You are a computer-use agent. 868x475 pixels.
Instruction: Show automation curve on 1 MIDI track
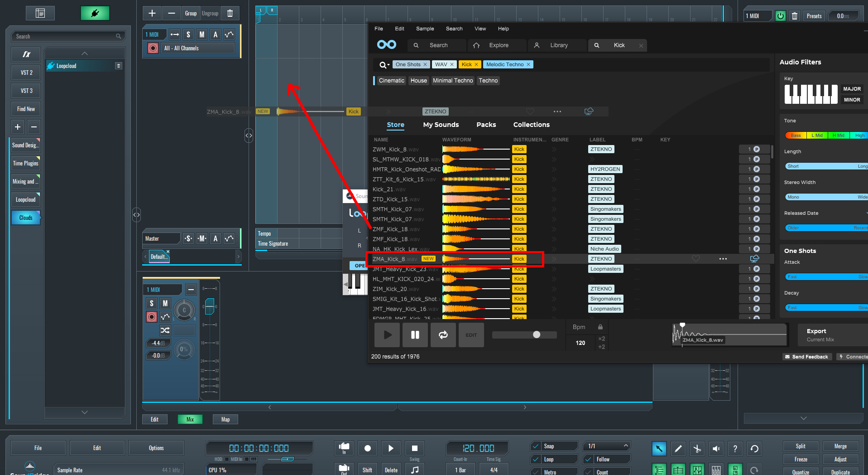(229, 34)
